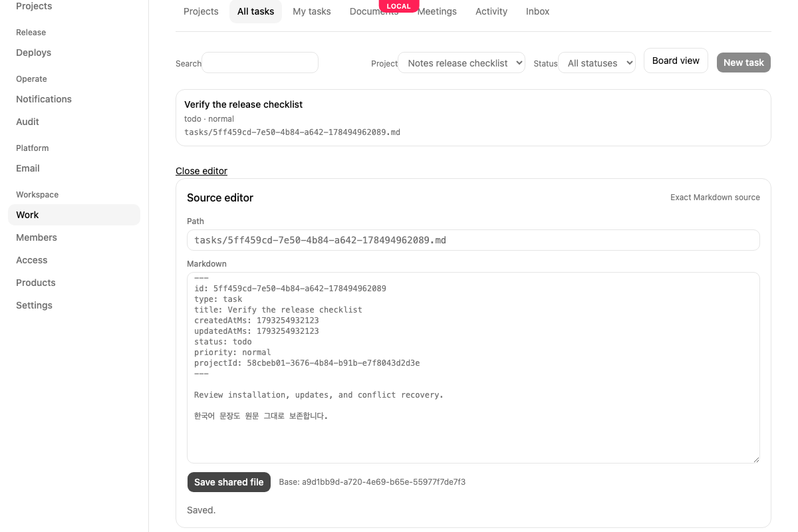Image resolution: width=798 pixels, height=532 pixels.
Task: Click the Save shared file button
Action: [229, 482]
